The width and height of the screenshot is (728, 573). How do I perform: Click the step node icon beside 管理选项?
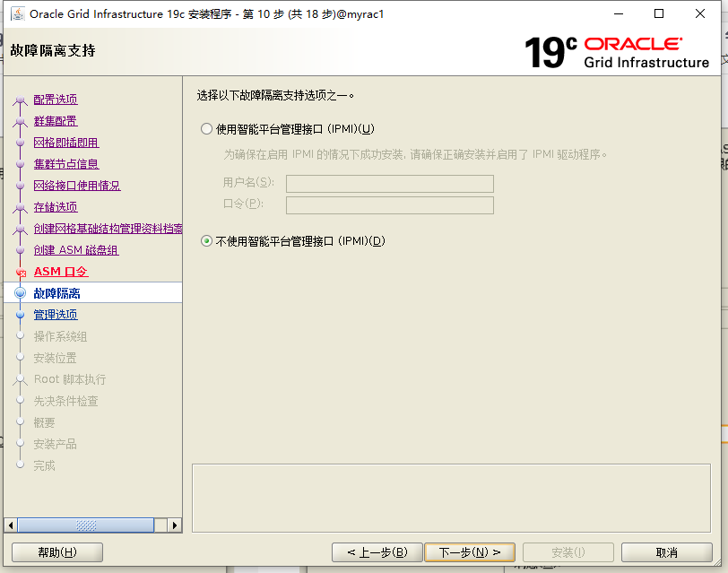[20, 315]
